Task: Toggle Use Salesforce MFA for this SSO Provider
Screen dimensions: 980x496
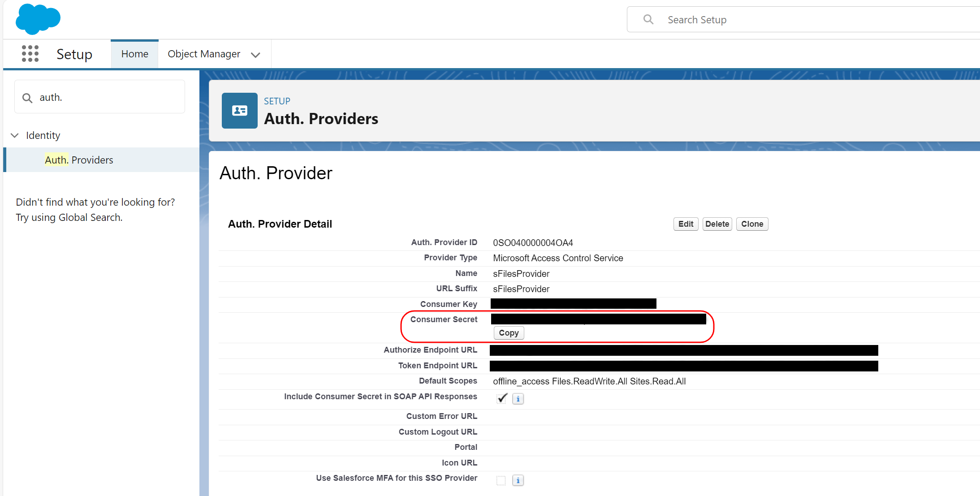Action: (501, 480)
